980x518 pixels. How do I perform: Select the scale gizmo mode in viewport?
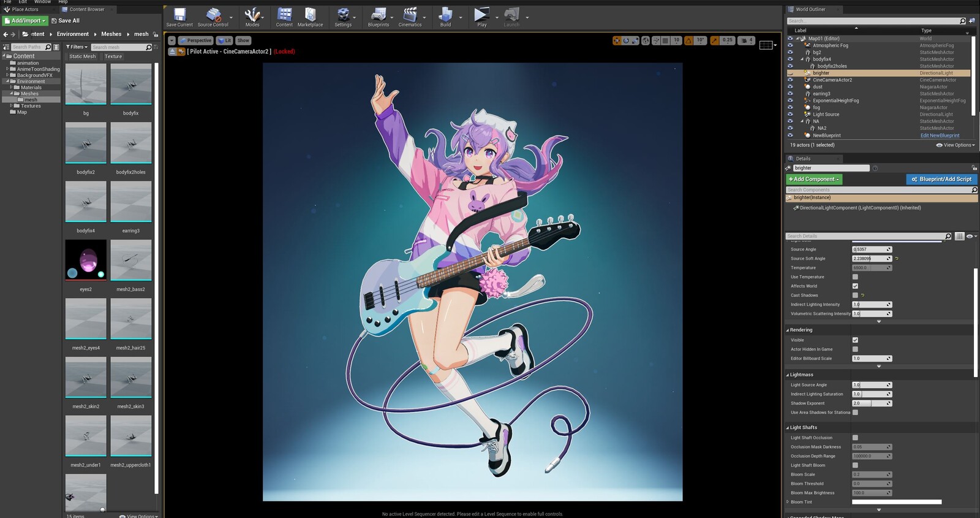(635, 40)
